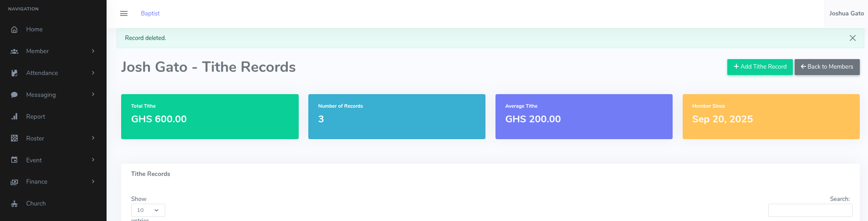Open the Baptist link in header
The image size is (868, 221).
pos(150,14)
